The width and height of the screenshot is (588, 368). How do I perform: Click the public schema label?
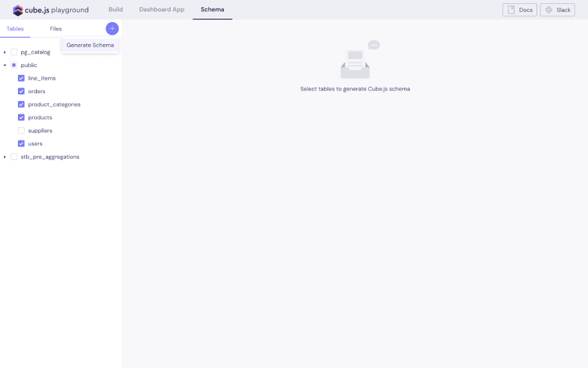tap(29, 65)
